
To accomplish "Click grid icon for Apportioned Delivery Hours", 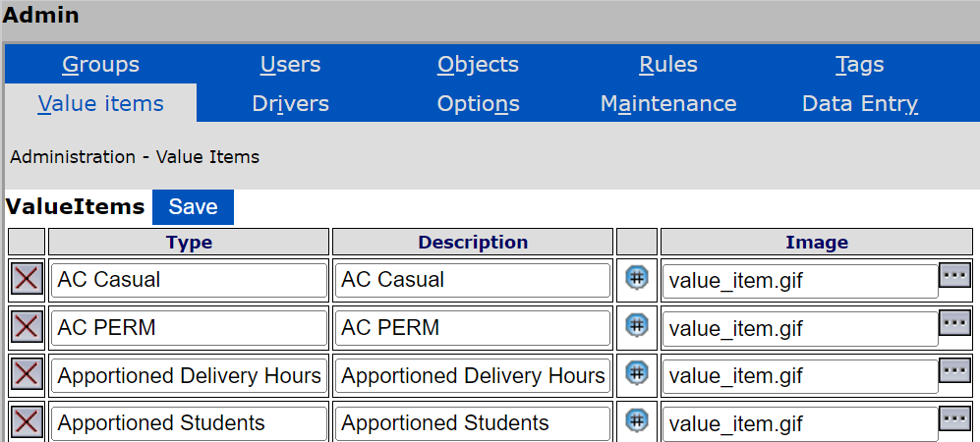I will (x=637, y=373).
